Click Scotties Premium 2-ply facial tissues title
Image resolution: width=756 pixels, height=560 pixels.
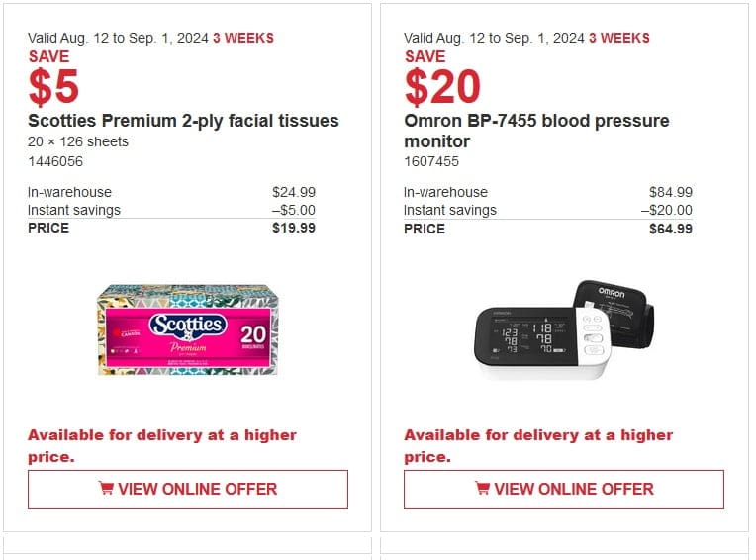tap(183, 121)
